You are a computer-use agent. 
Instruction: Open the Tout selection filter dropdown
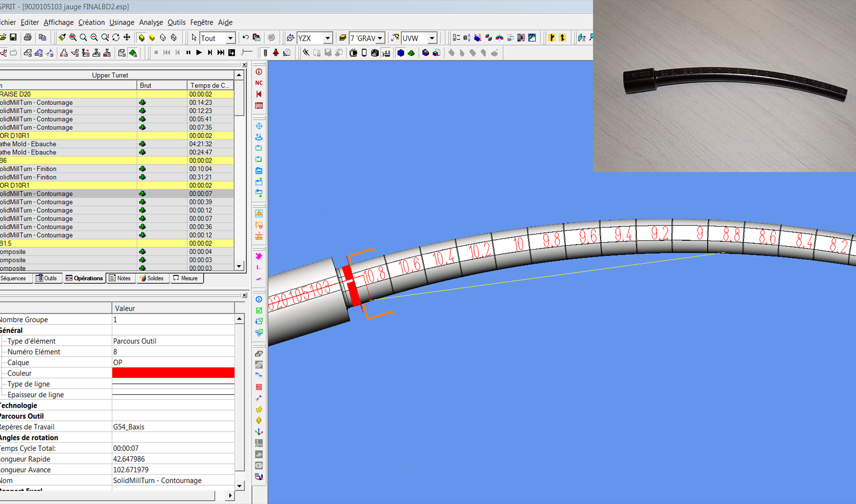click(x=230, y=38)
